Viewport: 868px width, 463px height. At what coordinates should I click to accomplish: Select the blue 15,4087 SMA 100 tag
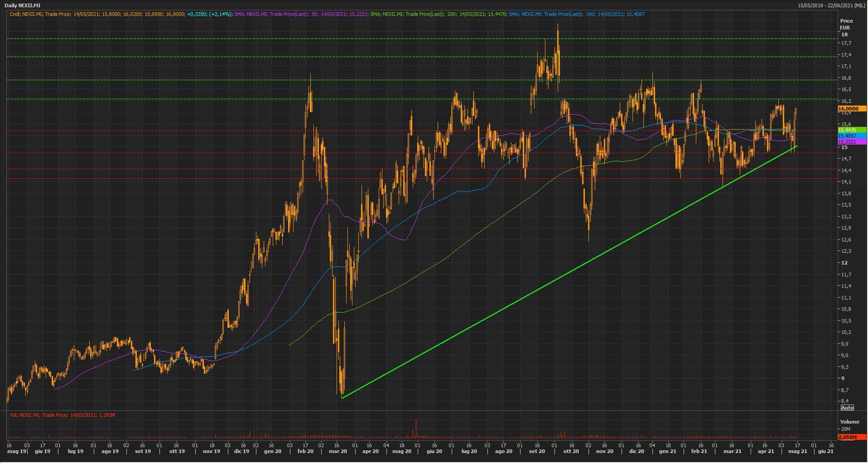(851, 136)
